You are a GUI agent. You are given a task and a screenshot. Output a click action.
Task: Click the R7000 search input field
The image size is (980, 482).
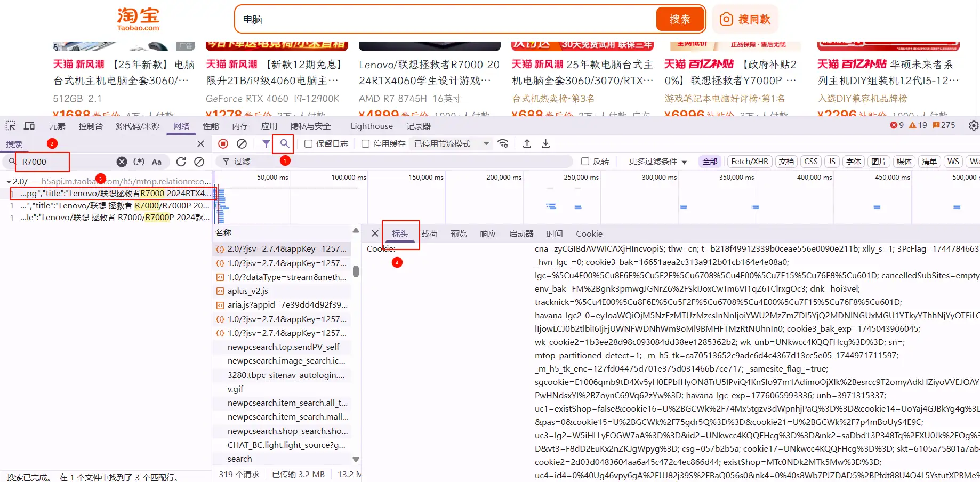point(67,162)
